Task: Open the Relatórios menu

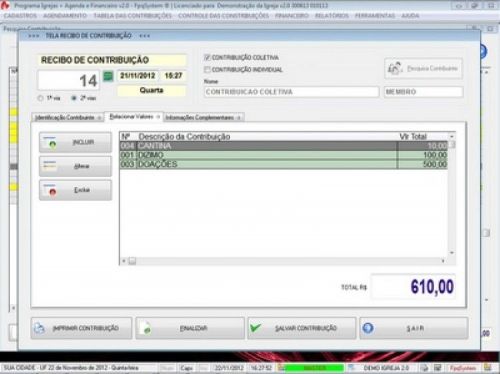Action: (x=332, y=16)
